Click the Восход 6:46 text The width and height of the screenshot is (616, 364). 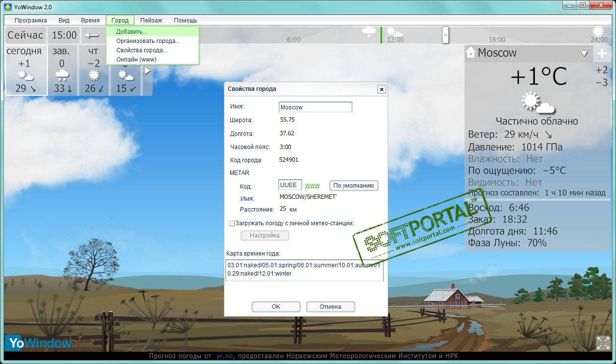pos(499,208)
